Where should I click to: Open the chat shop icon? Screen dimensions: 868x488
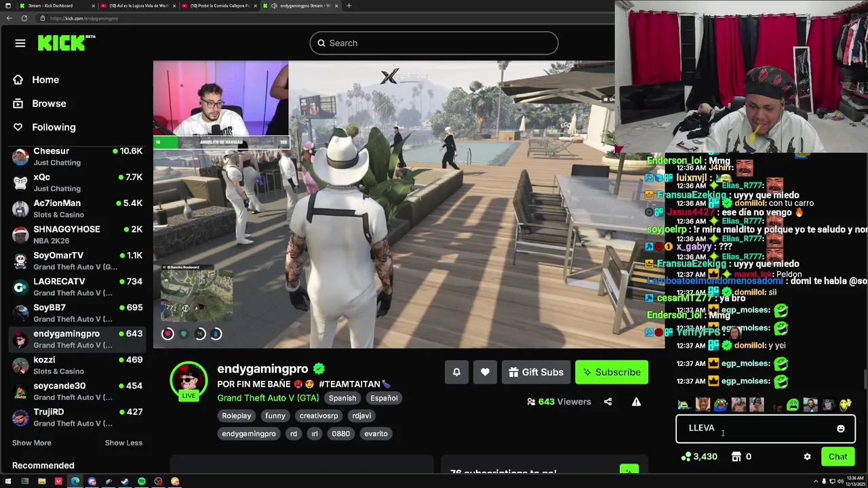736,457
